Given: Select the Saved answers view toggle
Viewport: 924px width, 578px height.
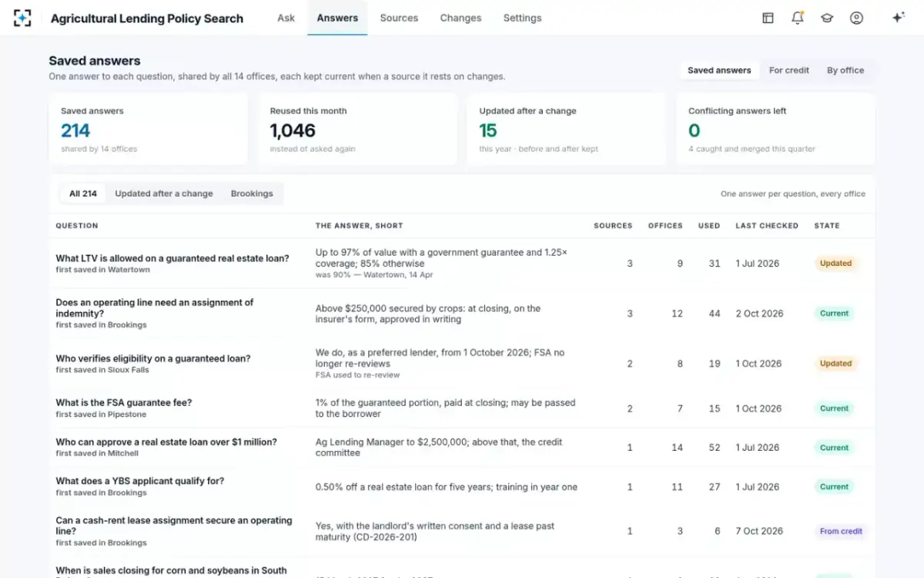Looking at the screenshot, I should click(x=719, y=70).
